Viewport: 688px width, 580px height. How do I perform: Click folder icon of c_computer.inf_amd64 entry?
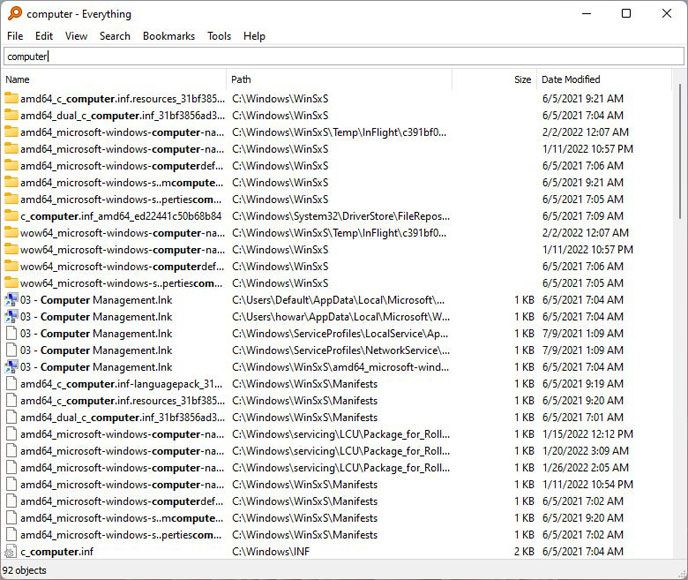pos(11,216)
